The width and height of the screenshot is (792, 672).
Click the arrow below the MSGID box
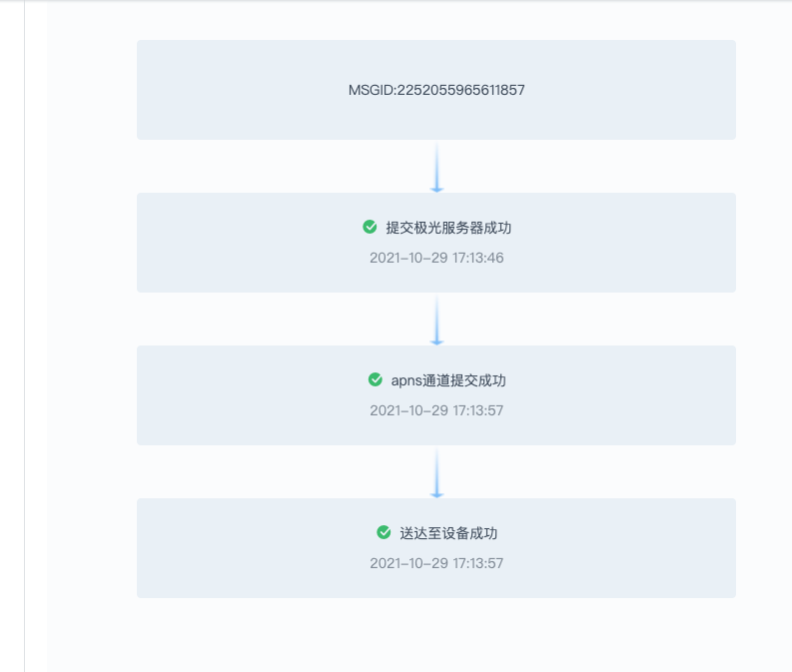tap(436, 167)
